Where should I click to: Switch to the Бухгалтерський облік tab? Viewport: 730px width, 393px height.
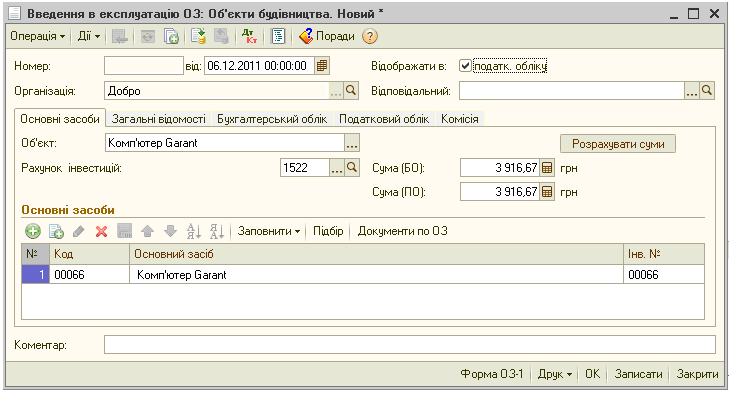272,119
